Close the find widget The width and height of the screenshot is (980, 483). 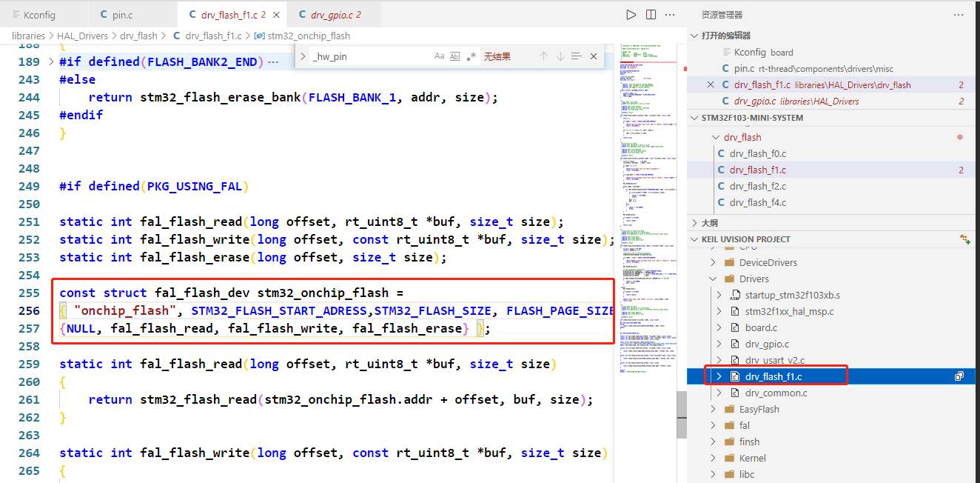pyautogui.click(x=594, y=56)
